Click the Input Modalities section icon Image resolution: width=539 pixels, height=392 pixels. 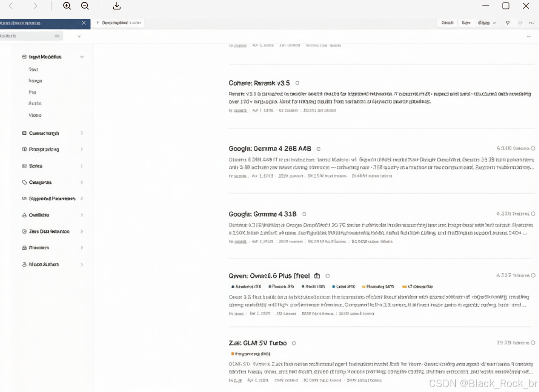point(25,57)
